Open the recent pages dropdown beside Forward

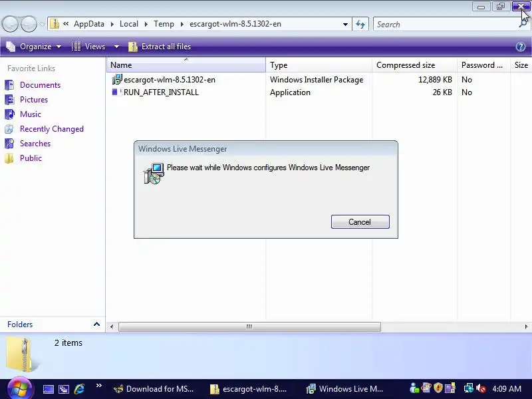tap(42, 24)
